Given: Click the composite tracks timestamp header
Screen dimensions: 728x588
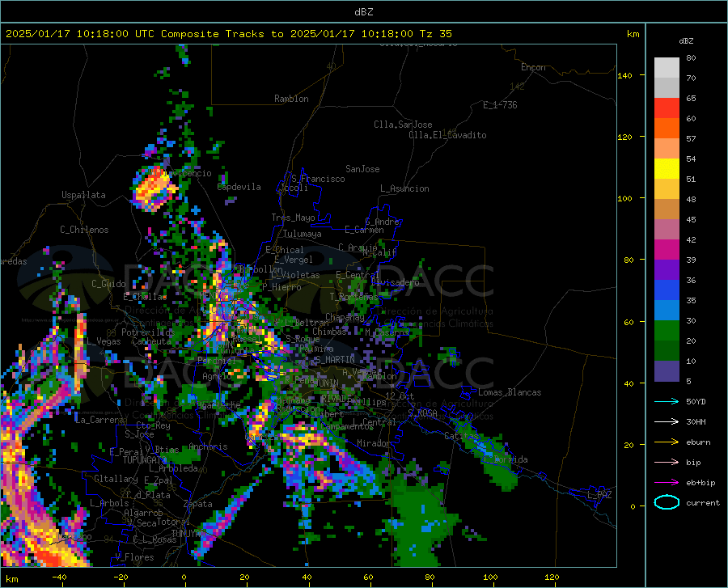Looking at the screenshot, I should tap(228, 34).
